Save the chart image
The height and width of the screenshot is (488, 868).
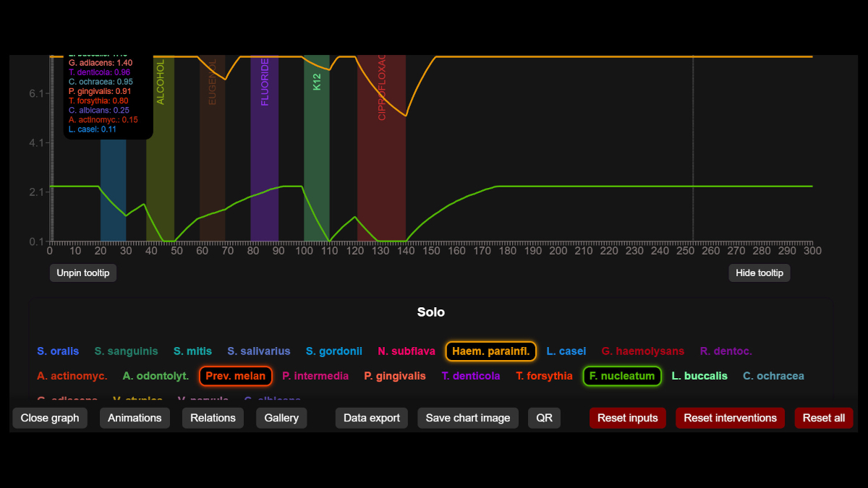pyautogui.click(x=468, y=418)
